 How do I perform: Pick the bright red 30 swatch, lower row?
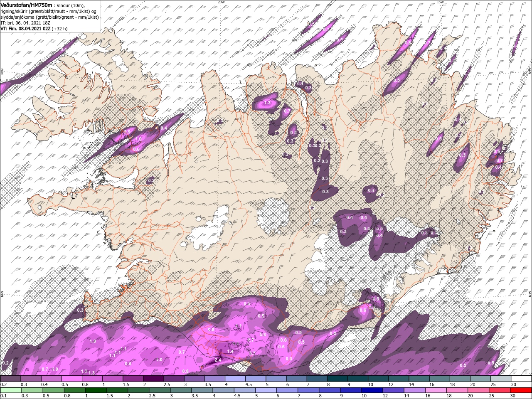(521, 390)
